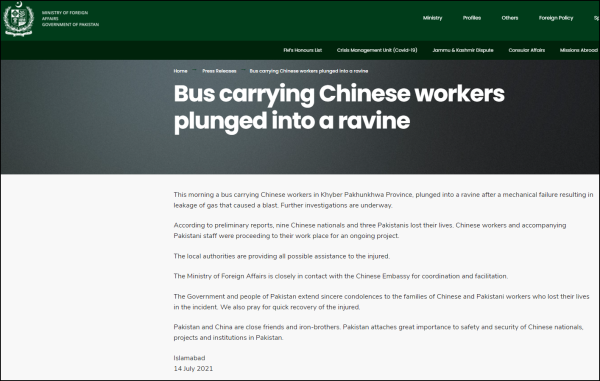The height and width of the screenshot is (381, 600).
Task: Click the headline about Chinese workers bus
Action: tap(339, 107)
